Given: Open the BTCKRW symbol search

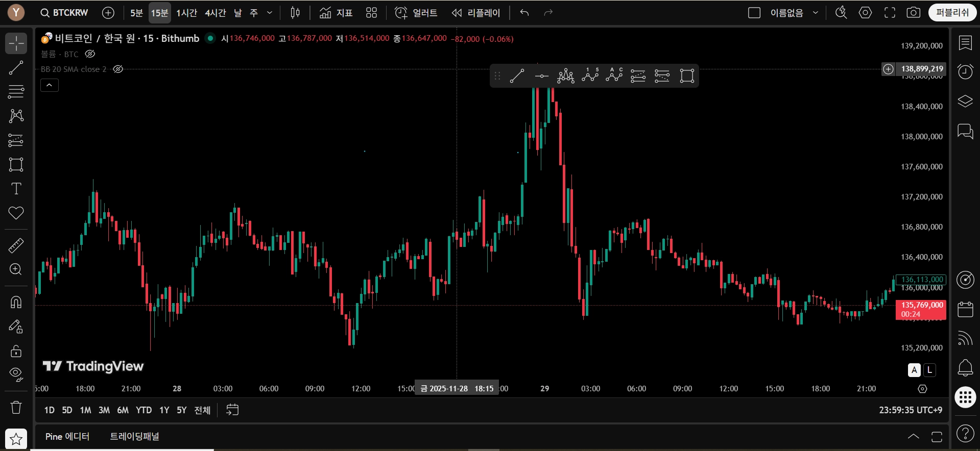Looking at the screenshot, I should [x=64, y=13].
